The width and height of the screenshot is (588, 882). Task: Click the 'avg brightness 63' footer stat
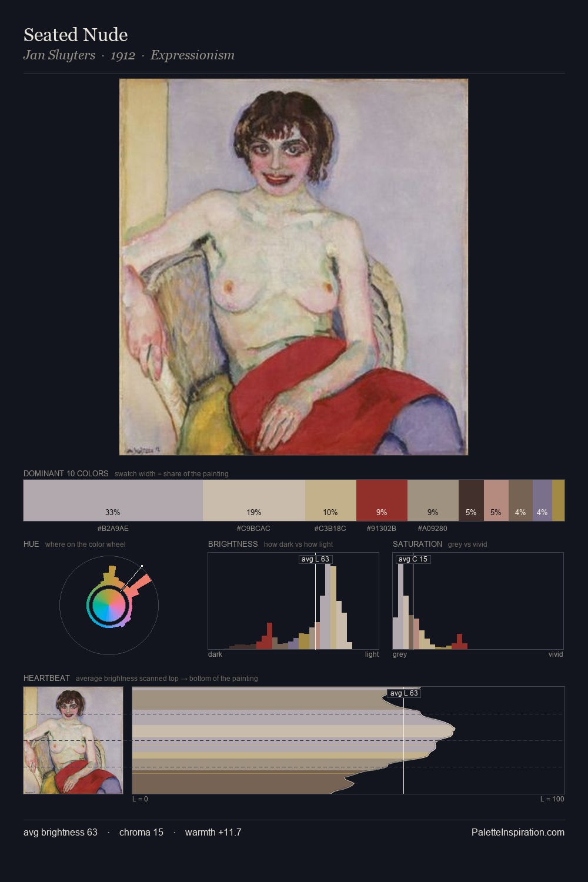[x=61, y=832]
